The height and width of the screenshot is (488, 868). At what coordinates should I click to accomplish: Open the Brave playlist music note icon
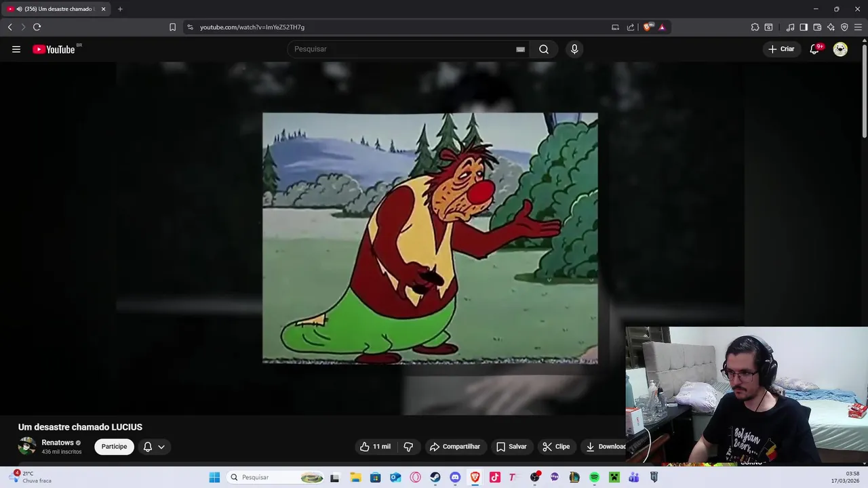pyautogui.click(x=790, y=27)
